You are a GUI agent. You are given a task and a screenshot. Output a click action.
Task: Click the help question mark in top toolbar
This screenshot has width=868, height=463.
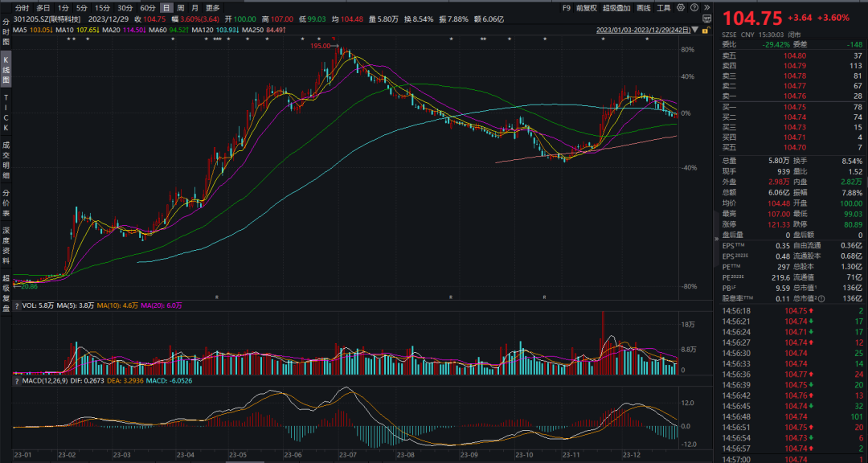coord(694,8)
